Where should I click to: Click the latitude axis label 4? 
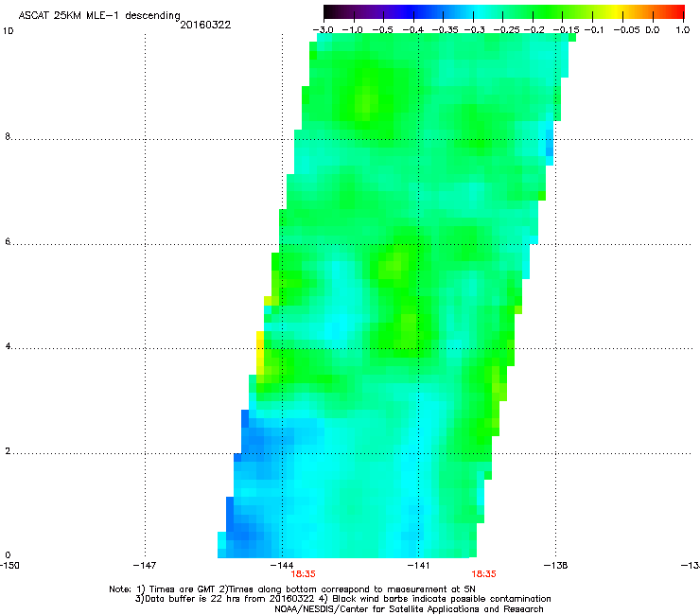[x=8, y=346]
